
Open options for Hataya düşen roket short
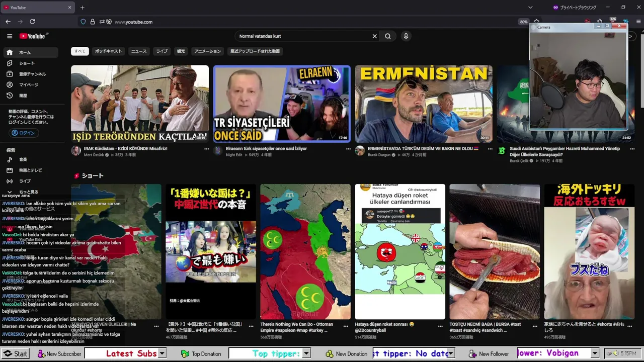coord(441,326)
